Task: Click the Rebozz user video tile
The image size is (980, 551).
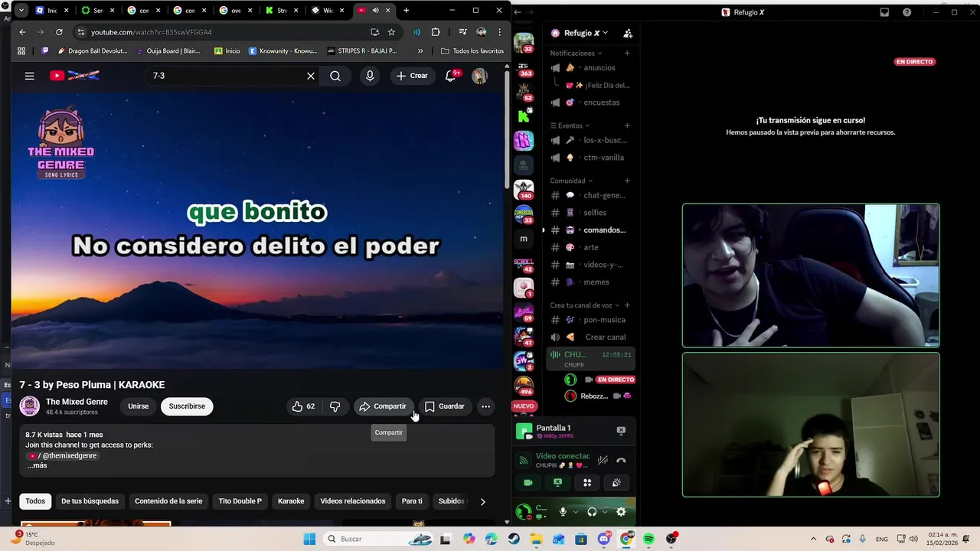Action: click(x=811, y=425)
